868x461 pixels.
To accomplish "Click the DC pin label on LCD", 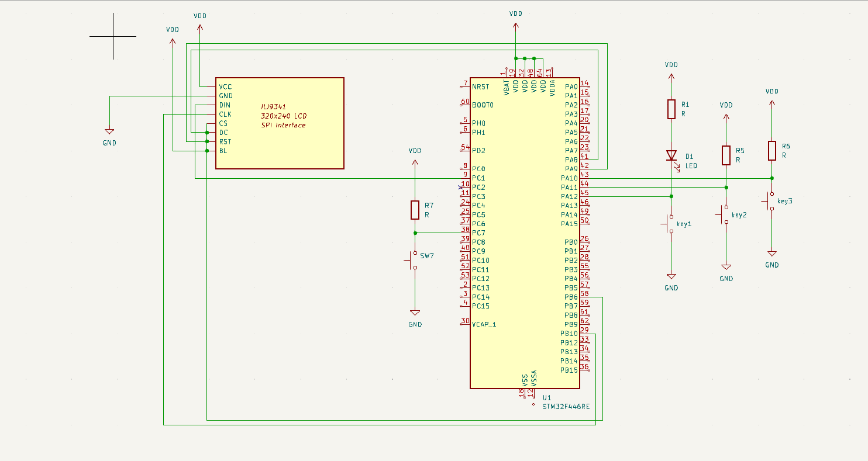I will [x=223, y=133].
